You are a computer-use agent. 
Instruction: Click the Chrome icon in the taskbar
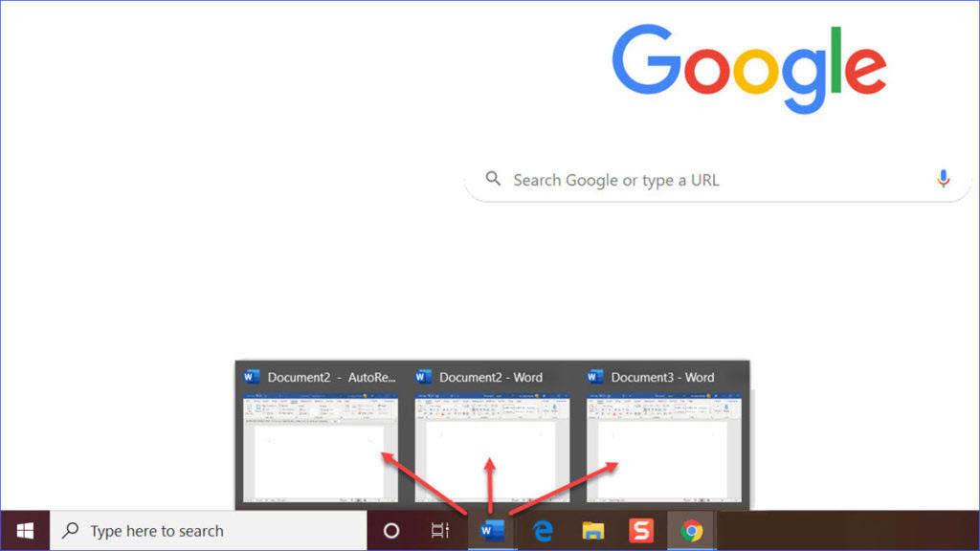691,530
